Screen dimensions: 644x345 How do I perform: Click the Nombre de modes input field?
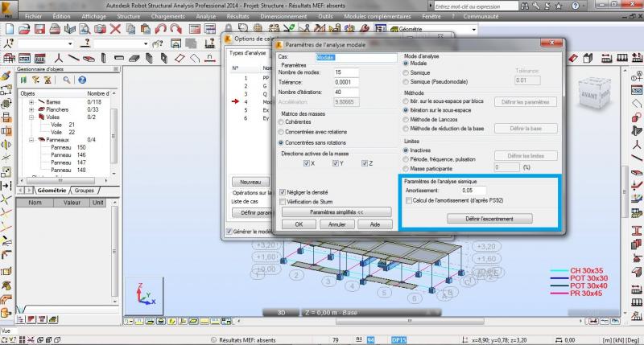coord(346,72)
